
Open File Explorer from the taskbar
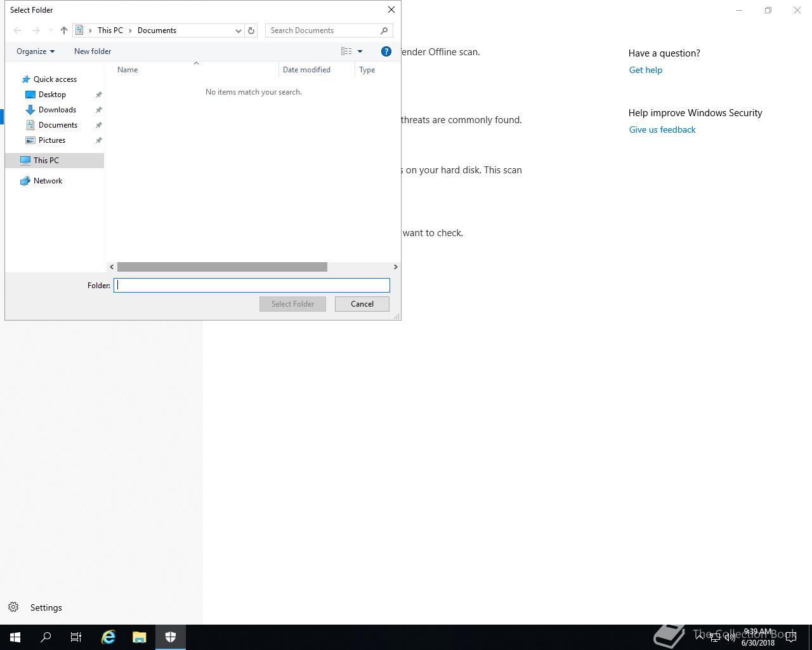(x=140, y=637)
